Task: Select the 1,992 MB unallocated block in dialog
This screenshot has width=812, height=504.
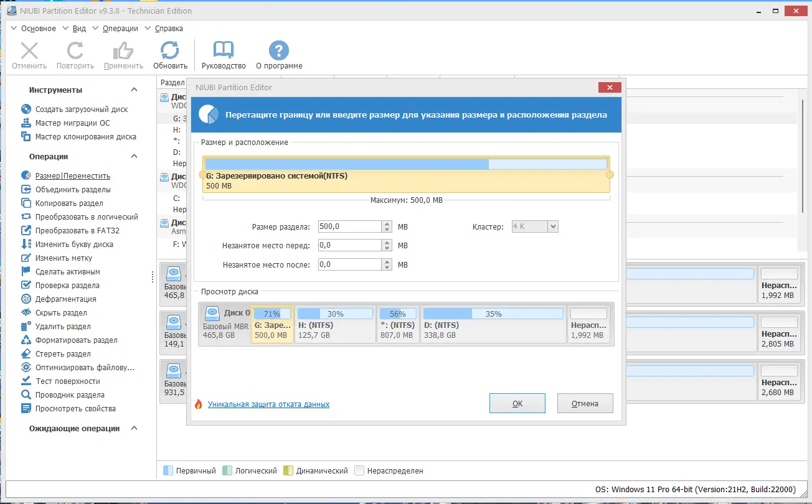Action: pyautogui.click(x=588, y=324)
